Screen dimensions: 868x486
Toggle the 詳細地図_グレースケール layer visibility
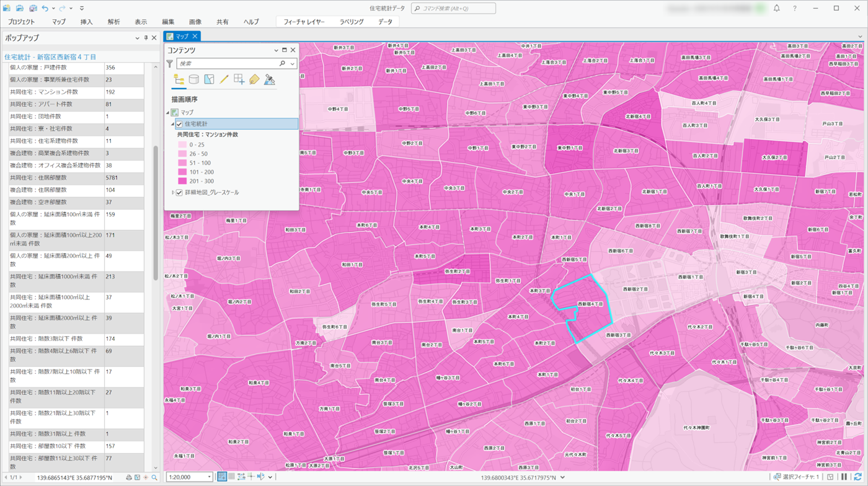pos(179,193)
